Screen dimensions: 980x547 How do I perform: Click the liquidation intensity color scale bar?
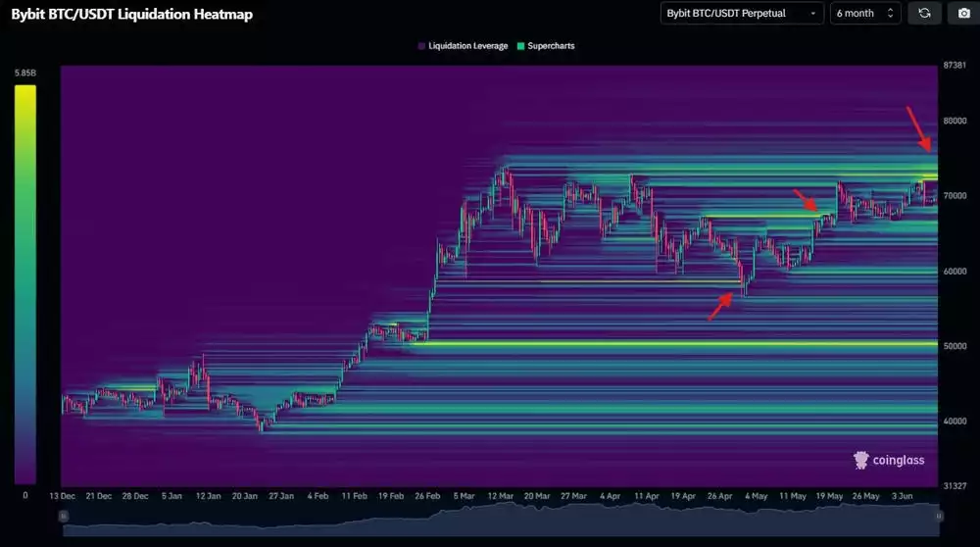click(25, 284)
